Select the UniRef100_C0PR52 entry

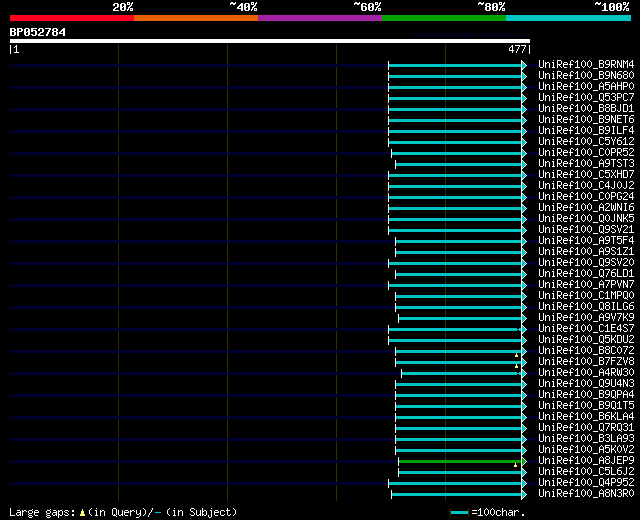(586, 153)
